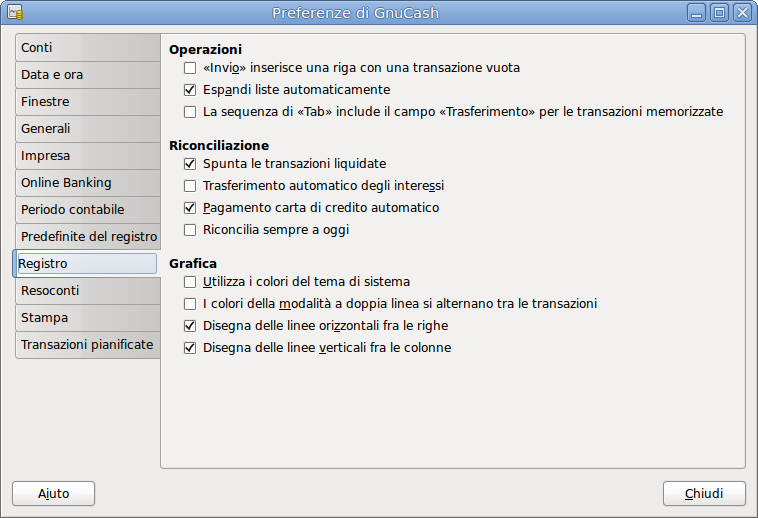Open the Resoconti tab
The width and height of the screenshot is (758, 518).
click(x=87, y=291)
